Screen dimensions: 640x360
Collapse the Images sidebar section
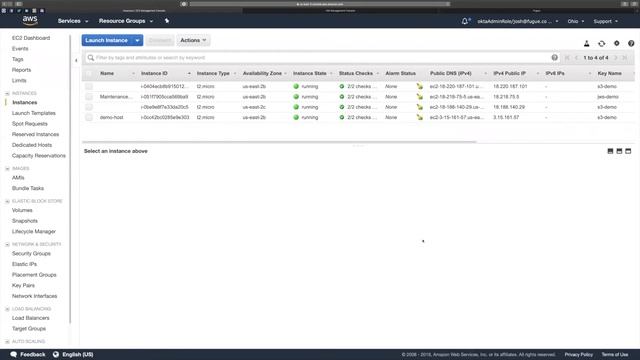tap(7, 169)
